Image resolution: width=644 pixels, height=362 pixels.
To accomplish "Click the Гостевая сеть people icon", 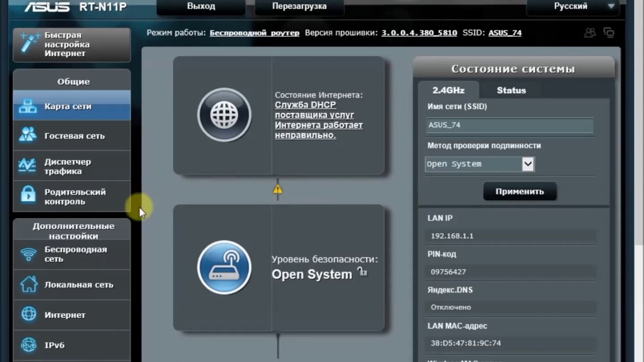I will pos(28,135).
